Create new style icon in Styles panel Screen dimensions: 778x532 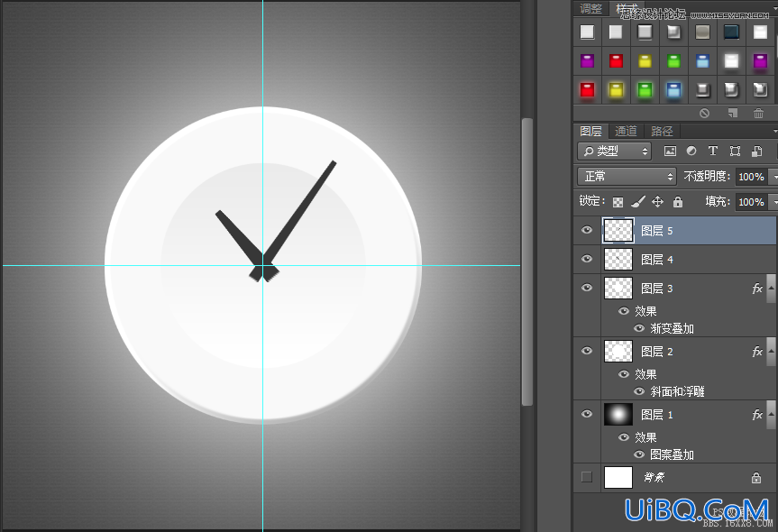pyautogui.click(x=733, y=113)
